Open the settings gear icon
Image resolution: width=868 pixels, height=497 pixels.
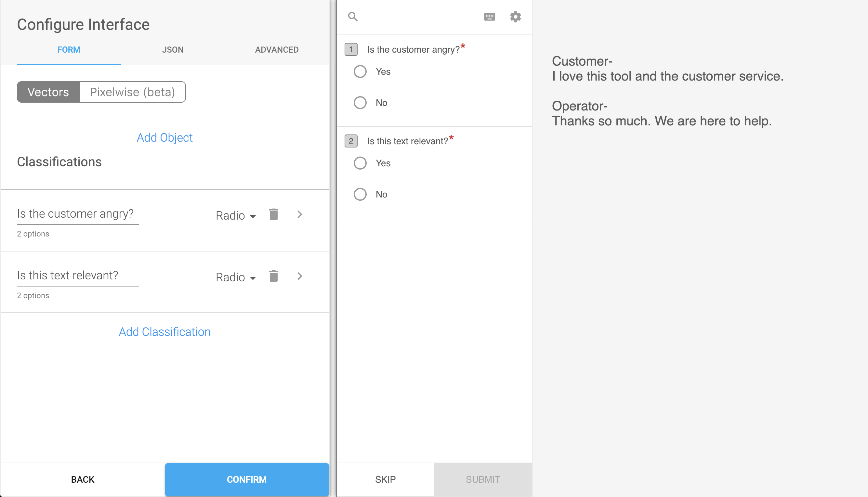click(x=515, y=16)
